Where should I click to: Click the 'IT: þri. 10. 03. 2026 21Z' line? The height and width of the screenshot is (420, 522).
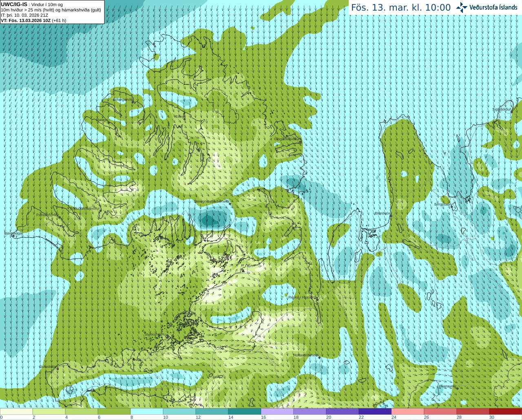tap(24, 15)
